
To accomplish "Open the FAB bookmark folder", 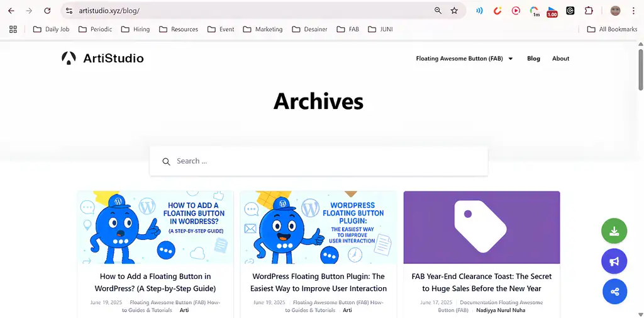I will (x=348, y=29).
